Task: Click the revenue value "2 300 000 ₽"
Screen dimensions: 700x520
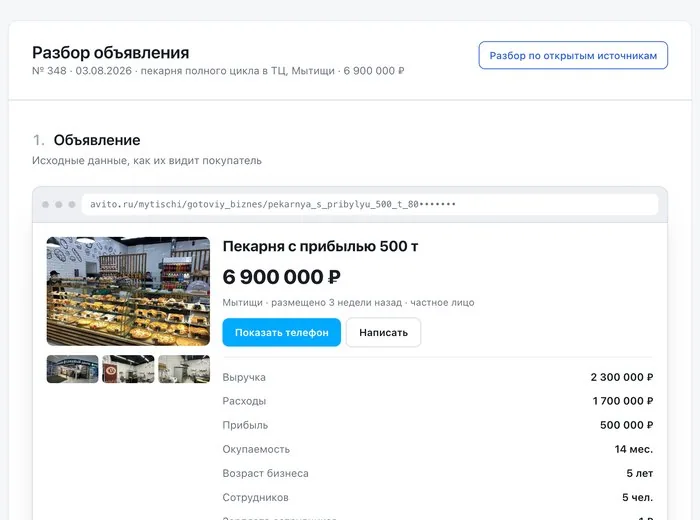Action: (x=621, y=377)
